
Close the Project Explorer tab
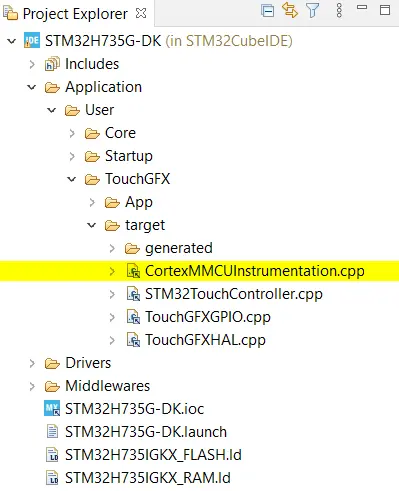click(x=141, y=13)
